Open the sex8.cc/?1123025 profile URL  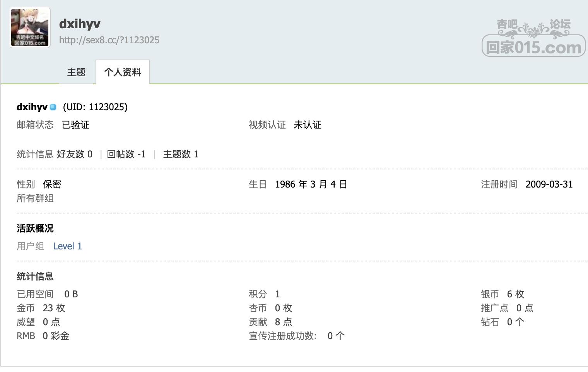(x=109, y=40)
